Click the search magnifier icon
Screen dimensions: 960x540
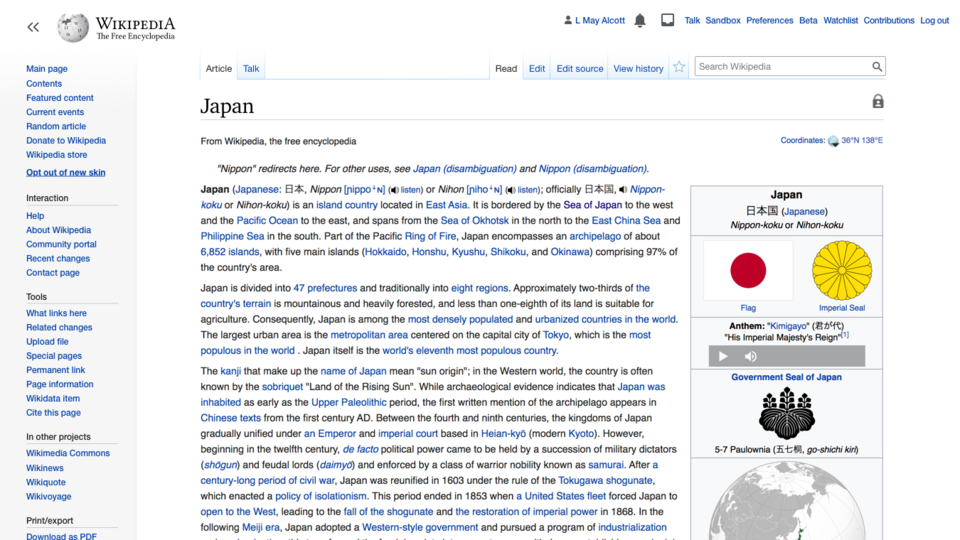coord(877,67)
